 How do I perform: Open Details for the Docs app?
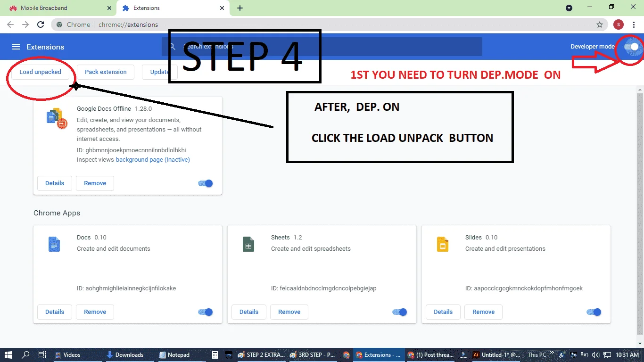[55, 312]
